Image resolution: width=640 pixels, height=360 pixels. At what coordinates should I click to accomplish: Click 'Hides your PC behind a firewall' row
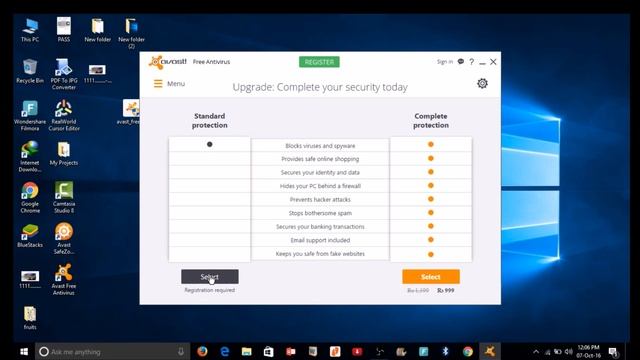[x=320, y=186]
